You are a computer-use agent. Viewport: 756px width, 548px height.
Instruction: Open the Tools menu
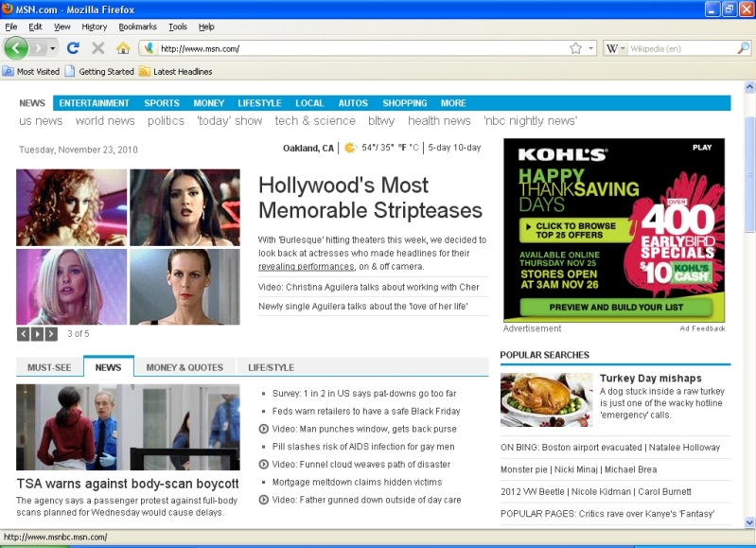(178, 27)
